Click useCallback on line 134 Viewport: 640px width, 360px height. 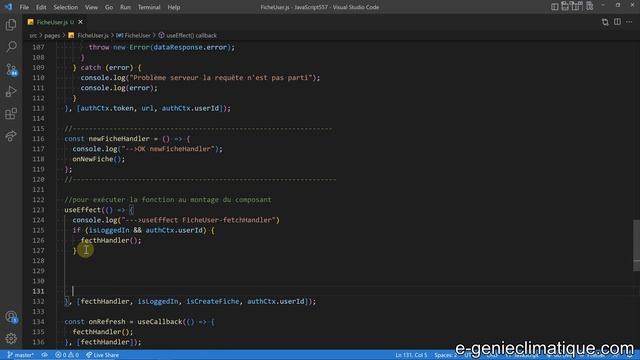click(160, 322)
